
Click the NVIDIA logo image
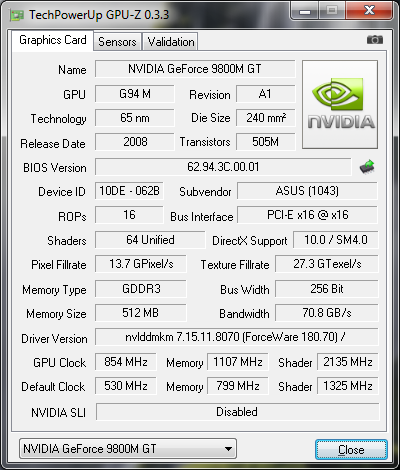[340, 104]
